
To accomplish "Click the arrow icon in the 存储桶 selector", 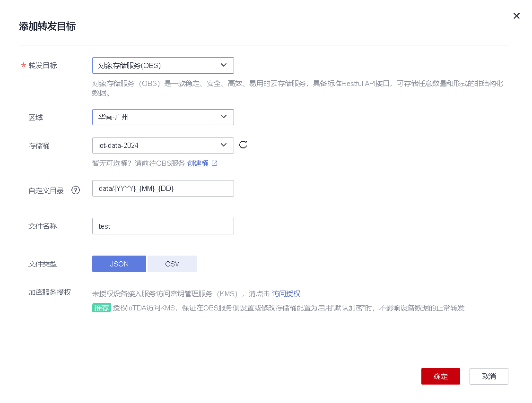I will (x=223, y=145).
